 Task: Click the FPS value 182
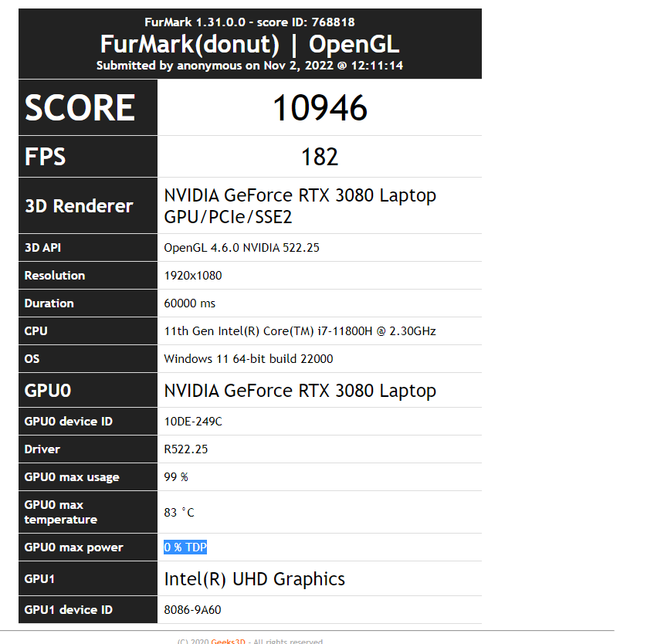[x=320, y=158]
